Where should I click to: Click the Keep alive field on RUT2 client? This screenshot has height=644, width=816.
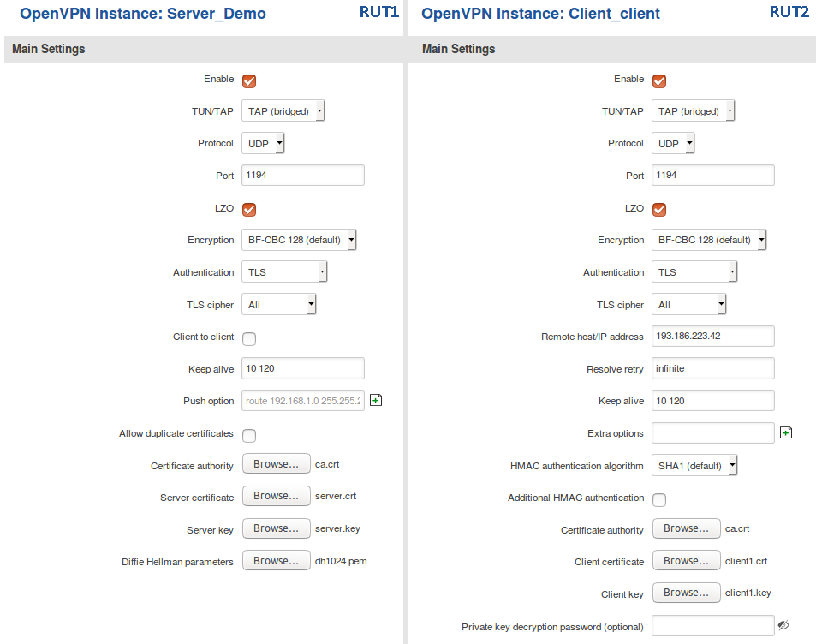pyautogui.click(x=713, y=400)
